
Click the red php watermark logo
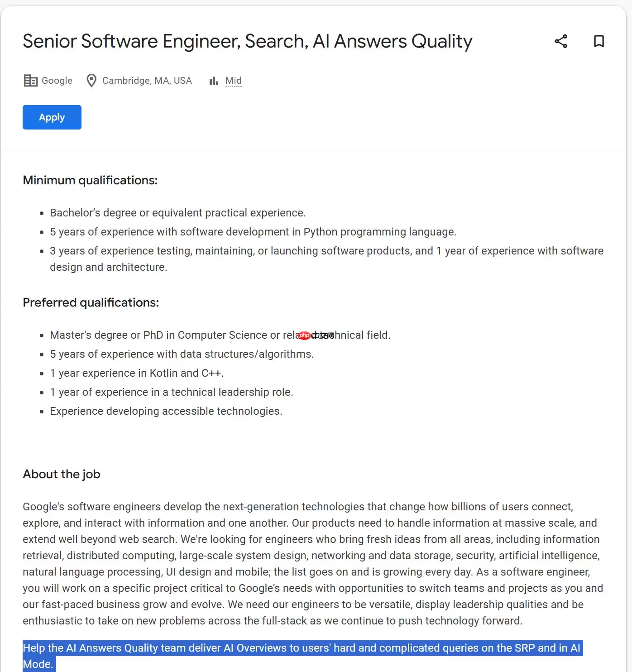(x=305, y=336)
